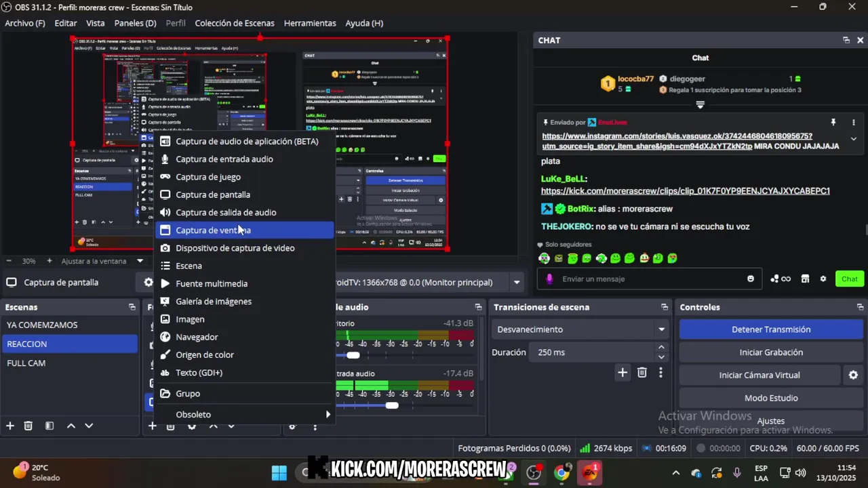Choose Fuente multimedia source option

[x=244, y=283]
